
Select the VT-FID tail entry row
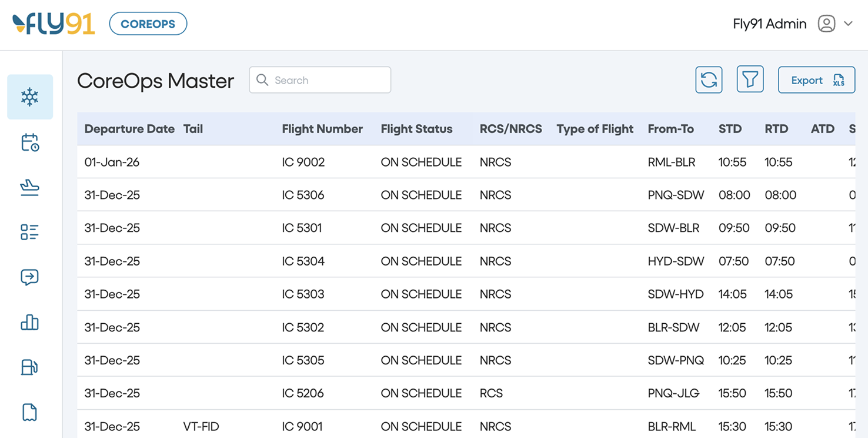tap(201, 426)
